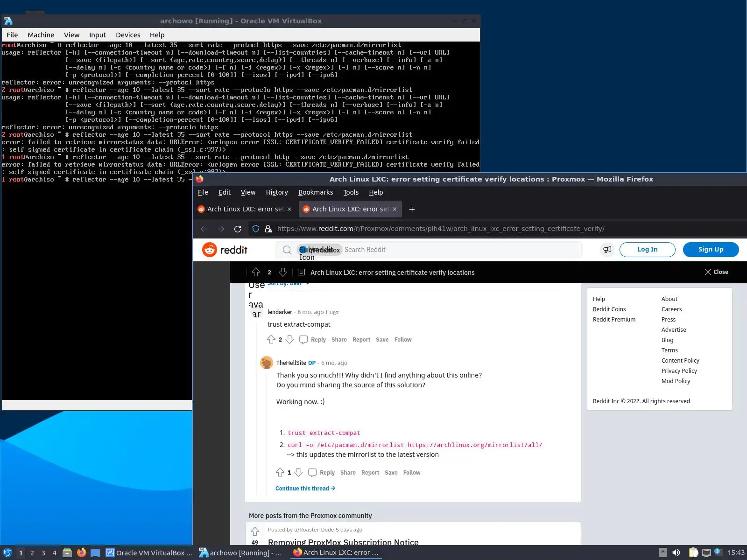Open the megaphone advertise icon on Reddit
The width and height of the screenshot is (747, 560).
coord(607,250)
